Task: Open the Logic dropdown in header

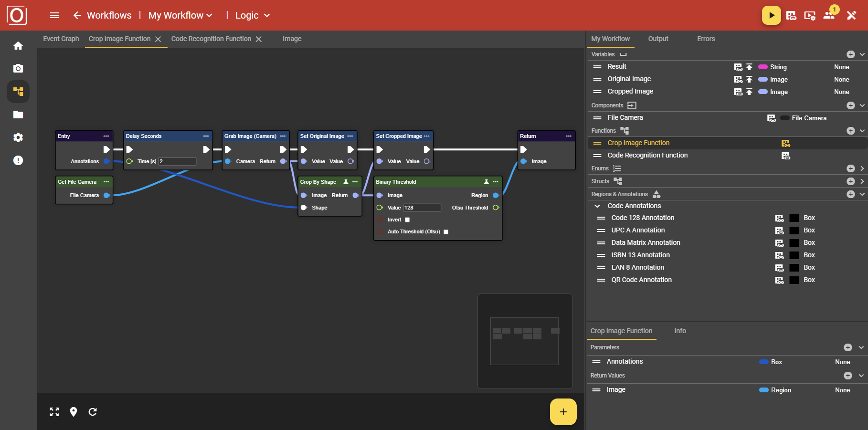Action: (253, 15)
